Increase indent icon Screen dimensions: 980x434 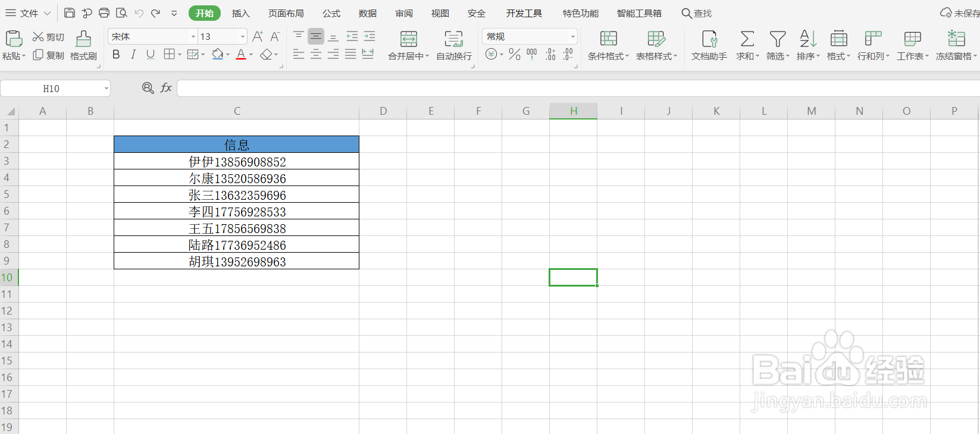click(370, 36)
